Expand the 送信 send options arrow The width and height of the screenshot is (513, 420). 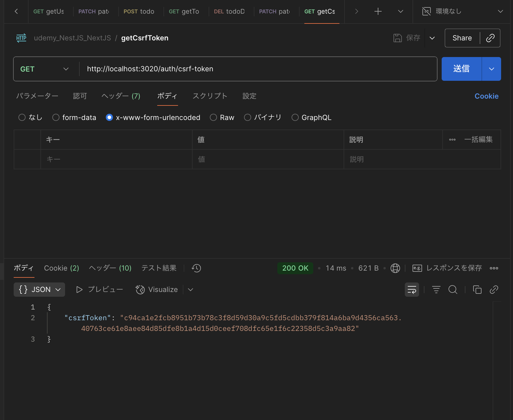(491, 69)
